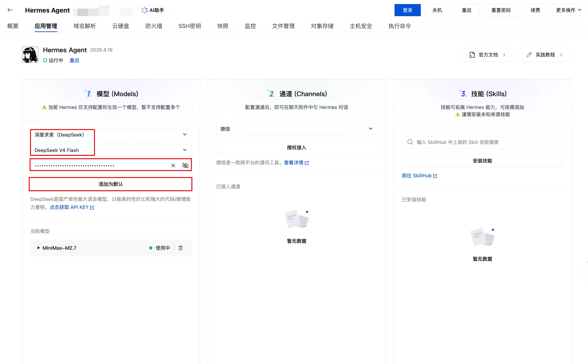
Task: Open the 官方文档 documentation button
Action: (487, 55)
